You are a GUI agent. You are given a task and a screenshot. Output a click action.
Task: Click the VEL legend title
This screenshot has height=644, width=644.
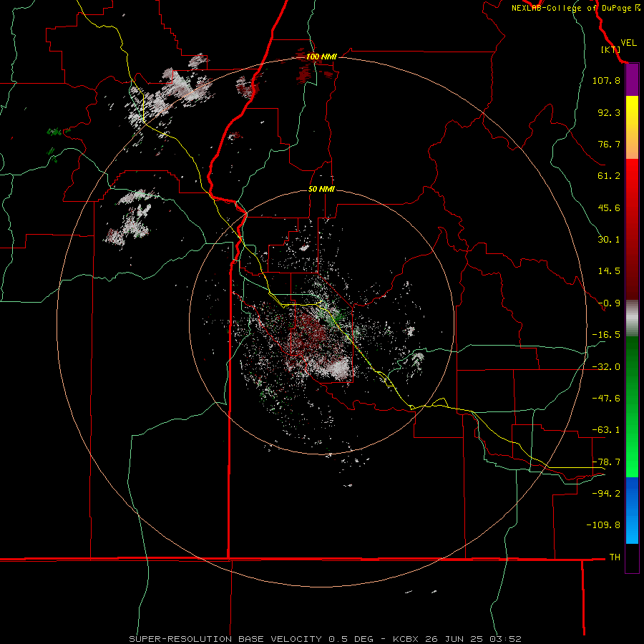(628, 43)
